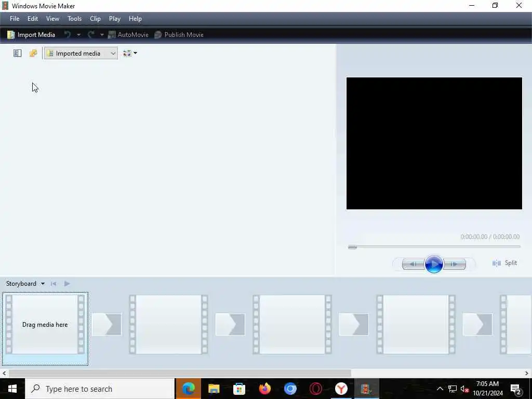Click the second transition cell arrow
Screen dimensions: 532x399
[230, 324]
